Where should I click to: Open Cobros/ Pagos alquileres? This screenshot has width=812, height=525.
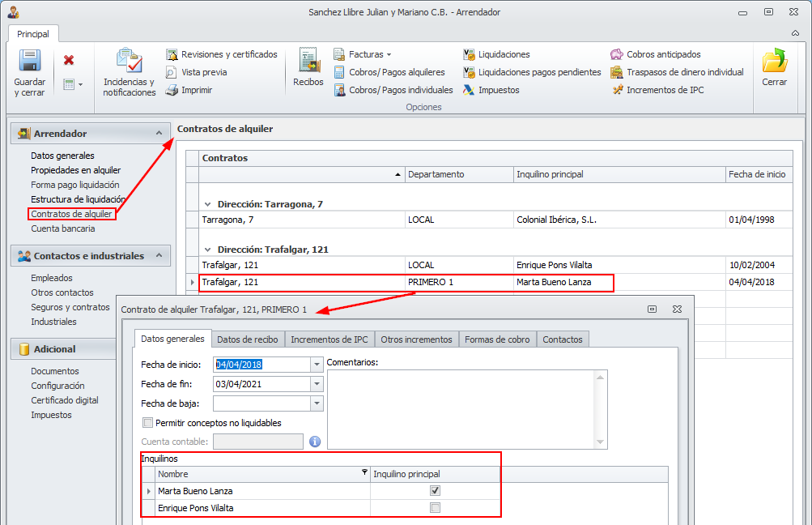click(x=389, y=72)
